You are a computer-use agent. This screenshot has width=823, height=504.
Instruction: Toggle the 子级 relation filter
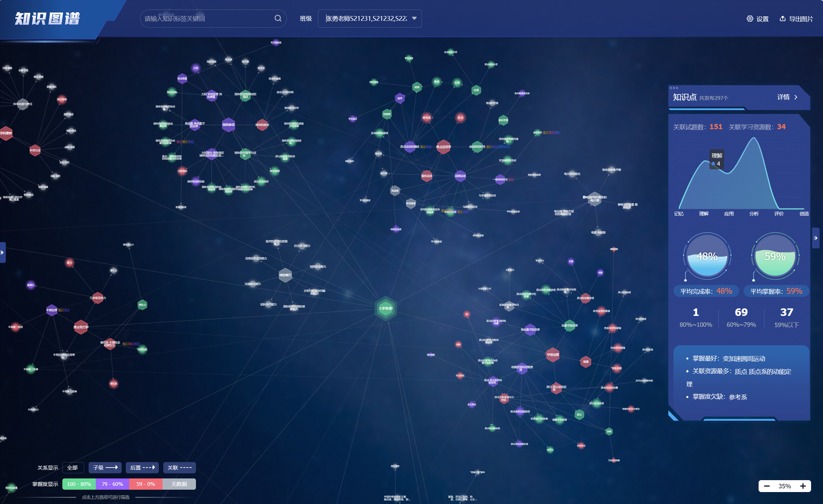[x=105, y=468]
